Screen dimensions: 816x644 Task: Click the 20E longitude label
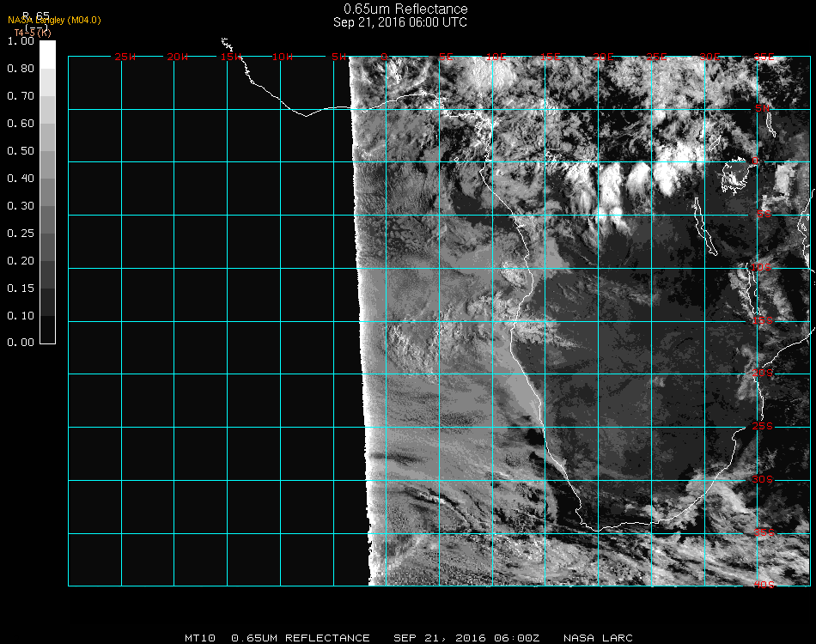[x=604, y=57]
